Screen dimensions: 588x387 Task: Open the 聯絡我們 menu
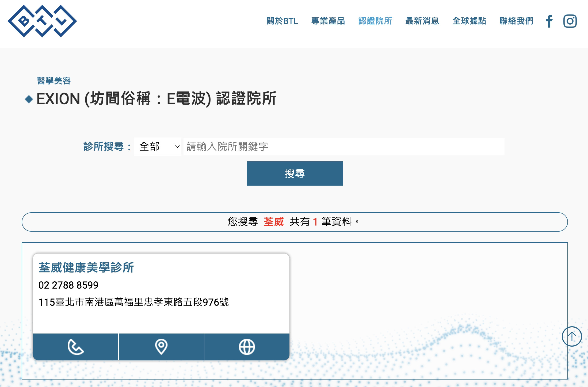point(517,21)
